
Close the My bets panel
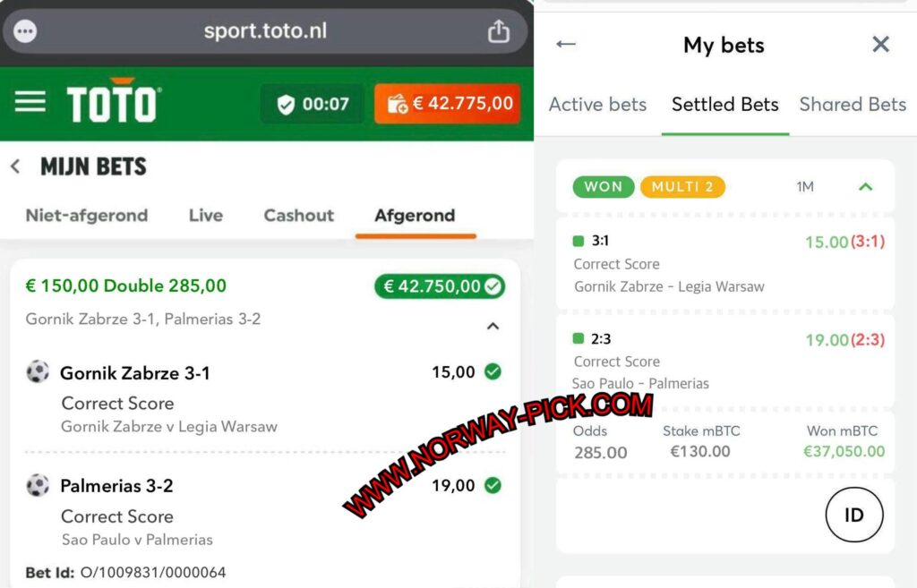pos(880,45)
